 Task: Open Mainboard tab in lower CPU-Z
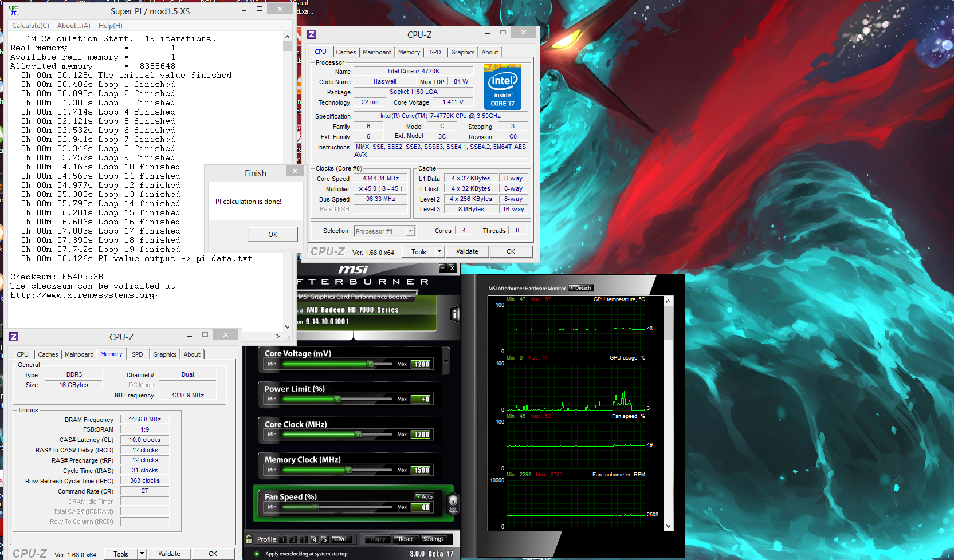coord(79,354)
